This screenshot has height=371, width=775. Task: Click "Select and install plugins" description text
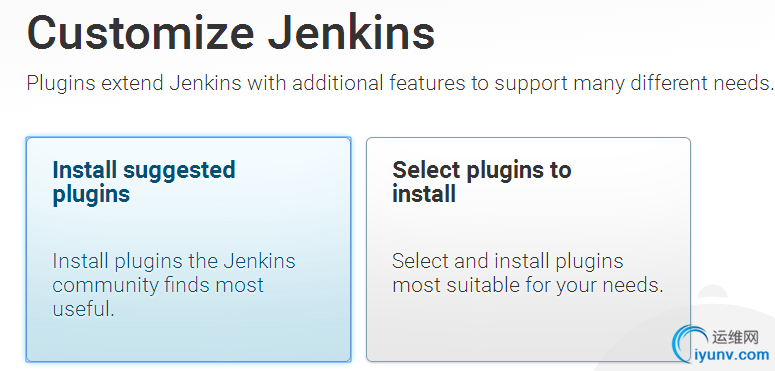coord(508,261)
